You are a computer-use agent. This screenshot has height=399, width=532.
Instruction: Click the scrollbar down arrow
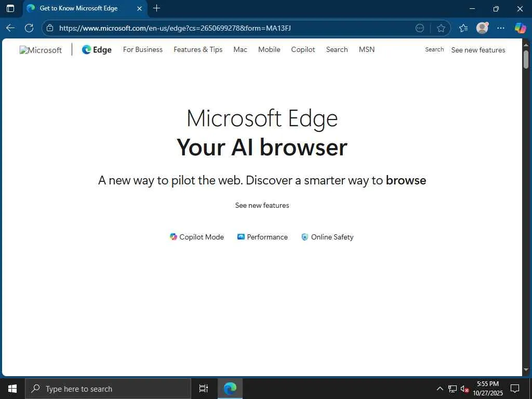[526, 370]
